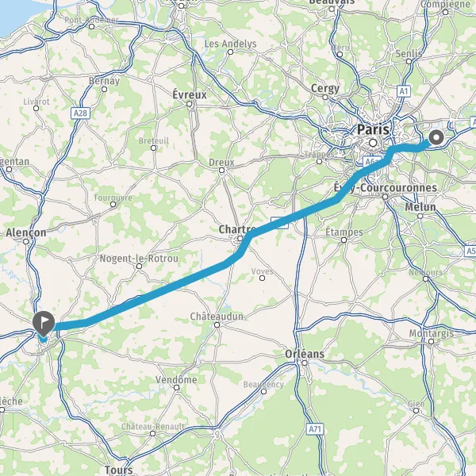Select the Tours city label

[x=119, y=470]
